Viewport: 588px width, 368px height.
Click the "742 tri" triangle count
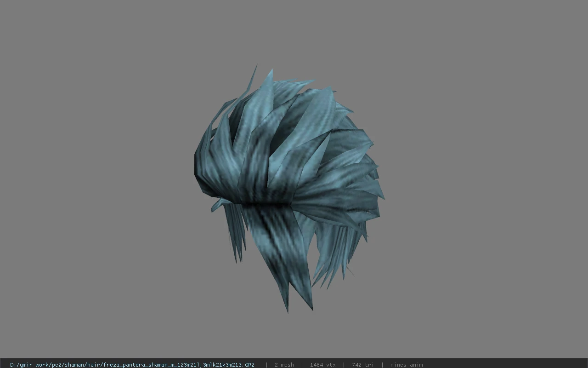(362, 365)
